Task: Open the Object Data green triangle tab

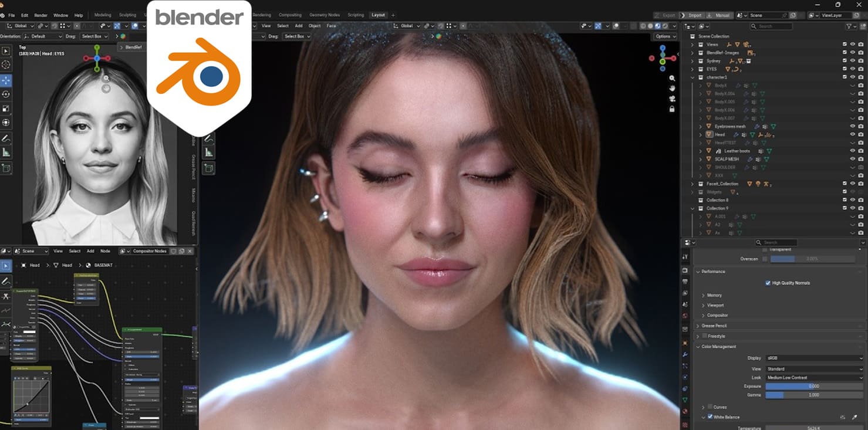Action: click(x=684, y=400)
